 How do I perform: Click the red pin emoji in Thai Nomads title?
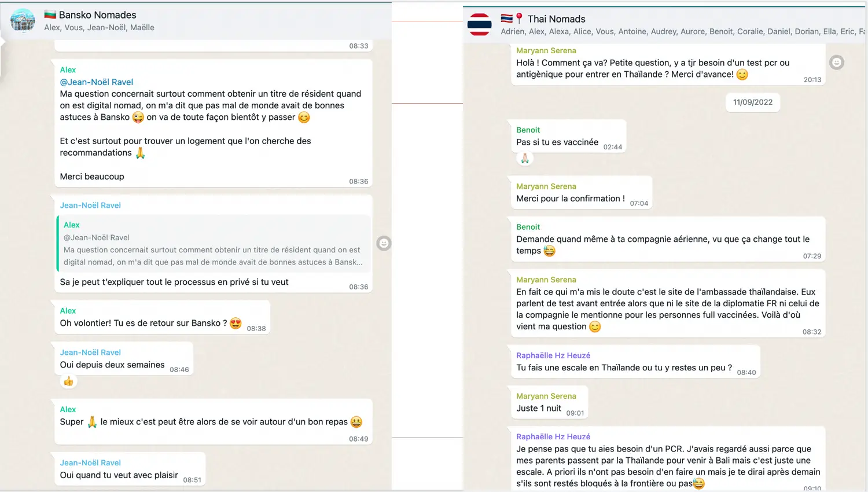pyautogui.click(x=520, y=19)
